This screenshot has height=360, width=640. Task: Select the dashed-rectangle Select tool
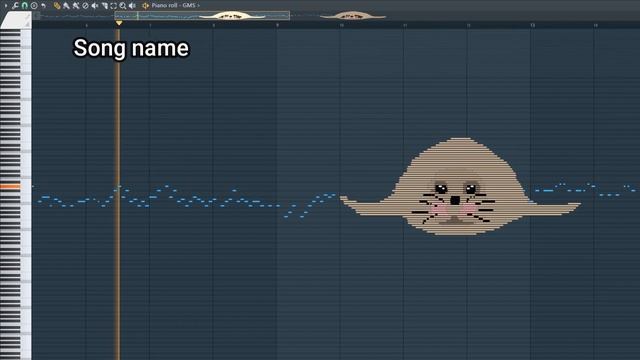pyautogui.click(x=113, y=6)
